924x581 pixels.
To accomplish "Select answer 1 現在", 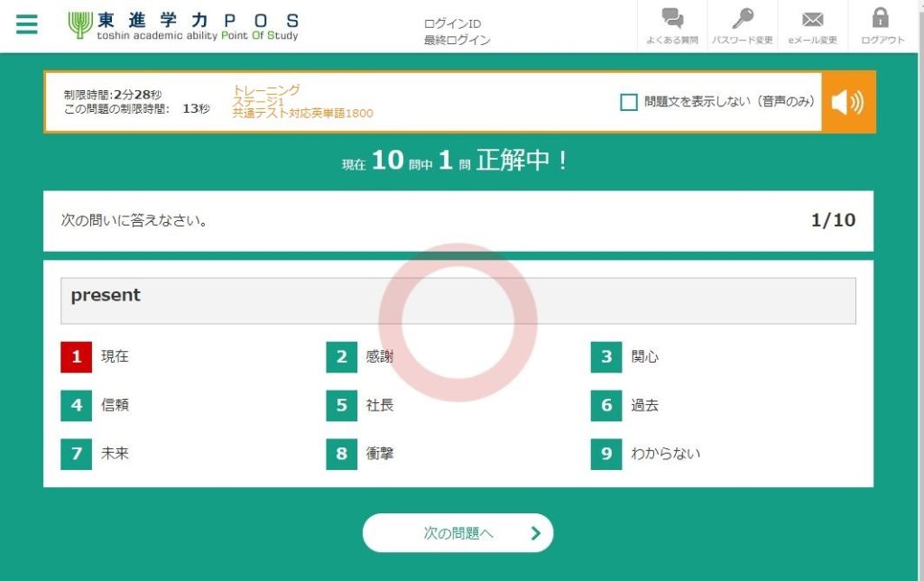I will (x=77, y=356).
